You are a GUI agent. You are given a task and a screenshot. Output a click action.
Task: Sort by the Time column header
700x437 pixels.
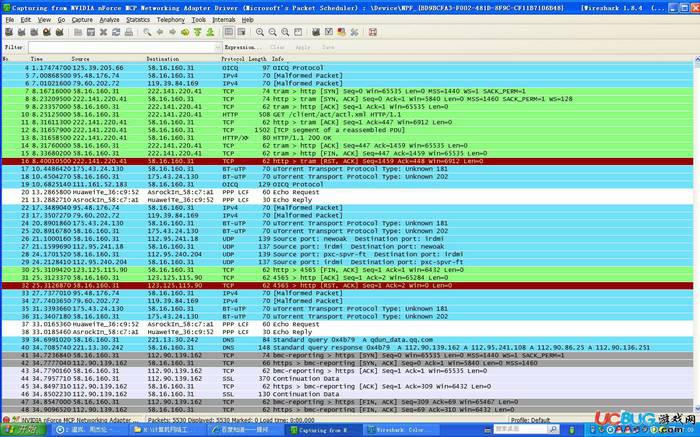(x=37, y=59)
